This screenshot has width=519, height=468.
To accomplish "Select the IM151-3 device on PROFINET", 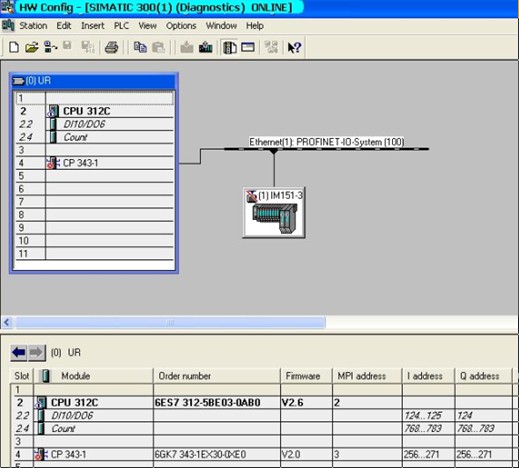I will (274, 212).
